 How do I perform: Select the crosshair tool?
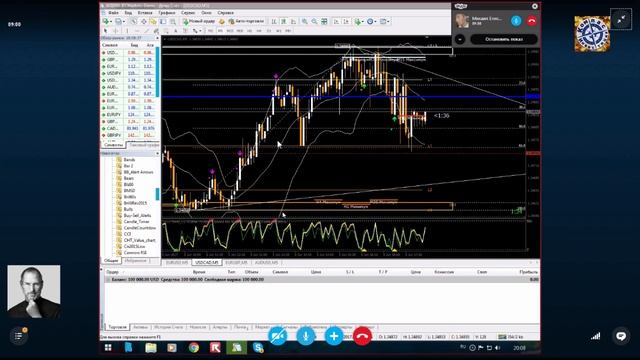click(x=116, y=31)
